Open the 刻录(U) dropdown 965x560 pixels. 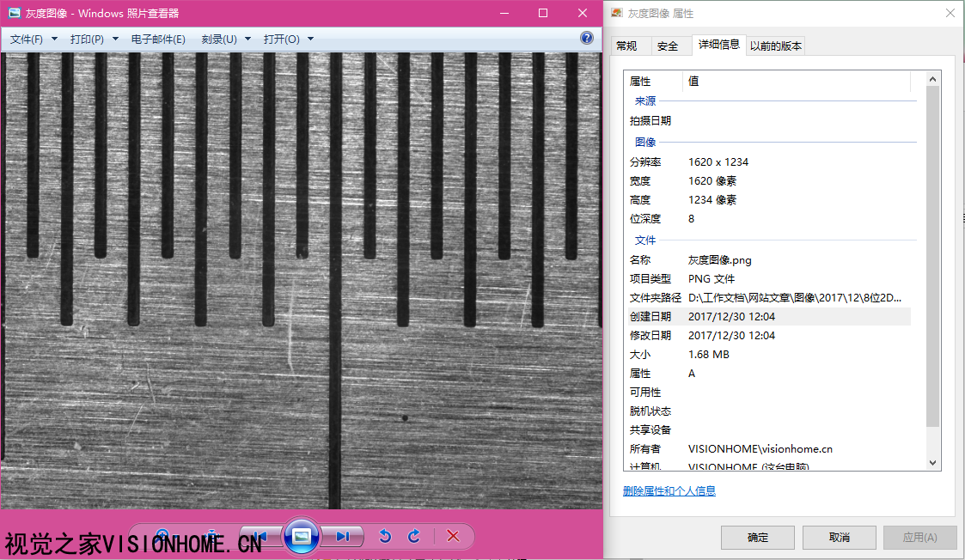tap(226, 40)
